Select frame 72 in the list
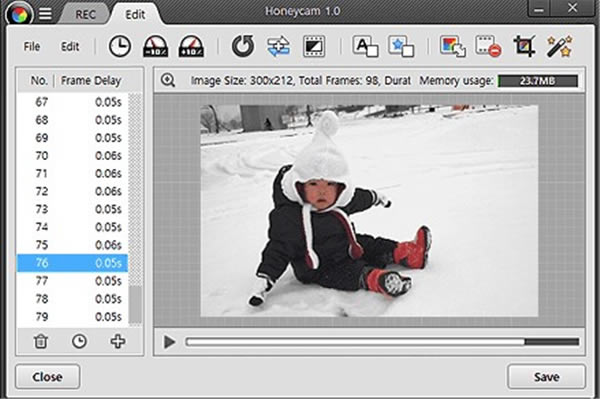The height and width of the screenshot is (399, 600). click(72, 191)
